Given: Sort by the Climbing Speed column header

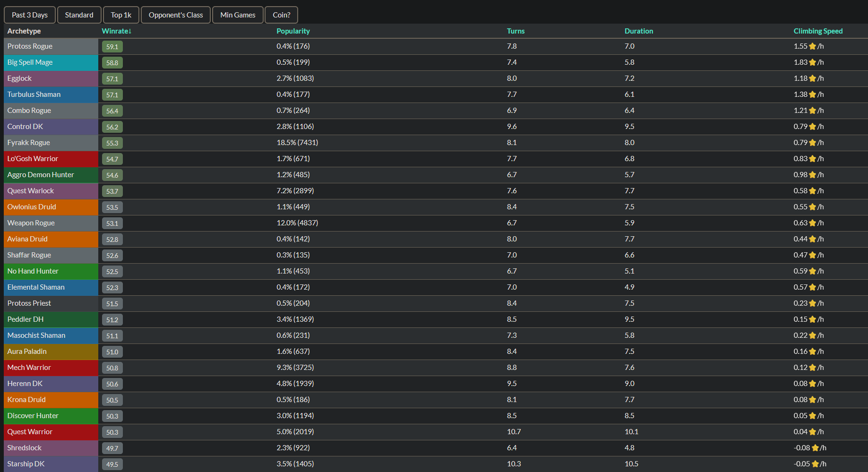Looking at the screenshot, I should tap(818, 31).
